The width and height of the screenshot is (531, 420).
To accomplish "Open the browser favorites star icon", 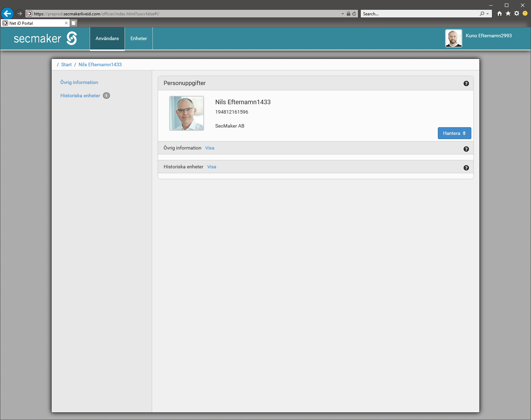I will tap(508, 14).
